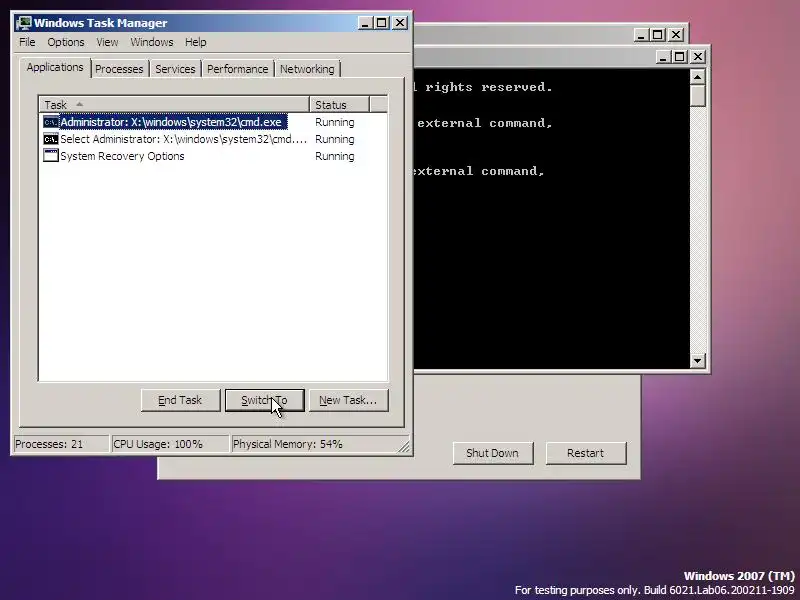Click the command prompt scrollbar thumb
Image resolution: width=800 pixels, height=600 pixels.
point(697,95)
